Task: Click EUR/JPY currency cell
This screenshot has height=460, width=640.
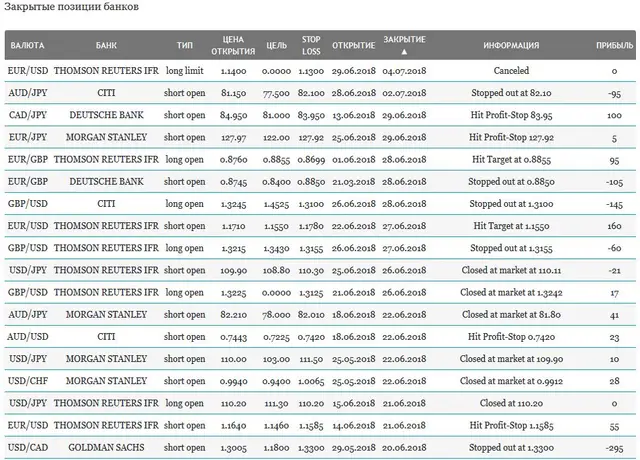Action: click(x=27, y=137)
